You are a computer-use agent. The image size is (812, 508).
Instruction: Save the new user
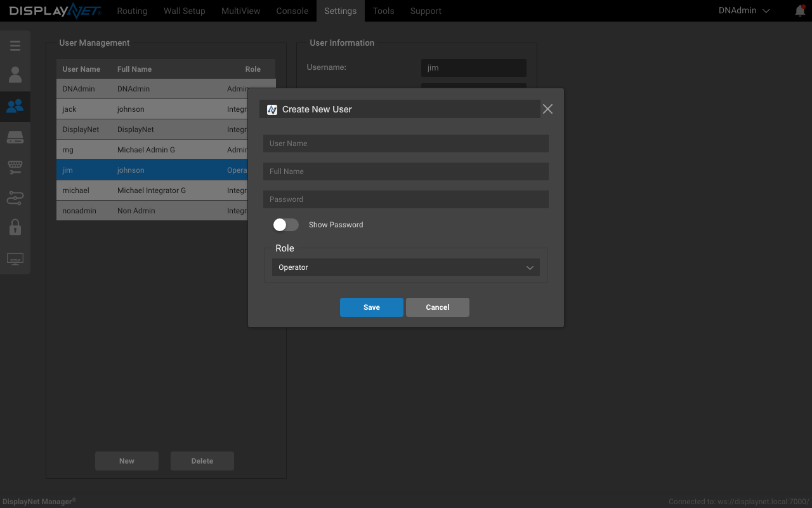[x=372, y=307]
